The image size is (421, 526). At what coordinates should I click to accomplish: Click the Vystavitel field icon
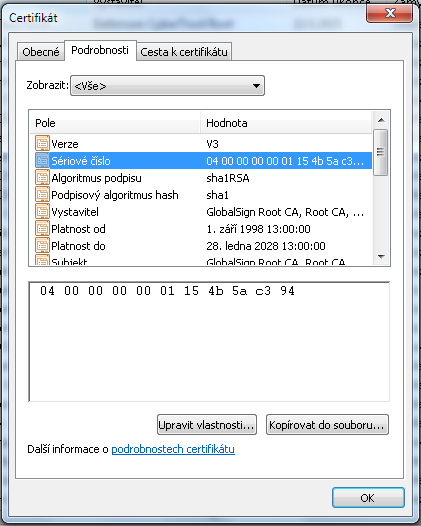[x=42, y=212]
